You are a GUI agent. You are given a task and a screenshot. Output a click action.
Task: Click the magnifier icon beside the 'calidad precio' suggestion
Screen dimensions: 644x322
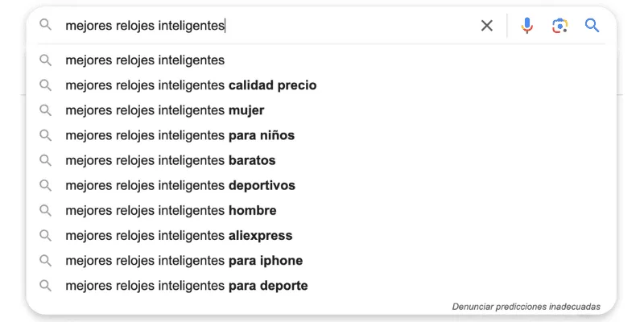[x=46, y=85]
